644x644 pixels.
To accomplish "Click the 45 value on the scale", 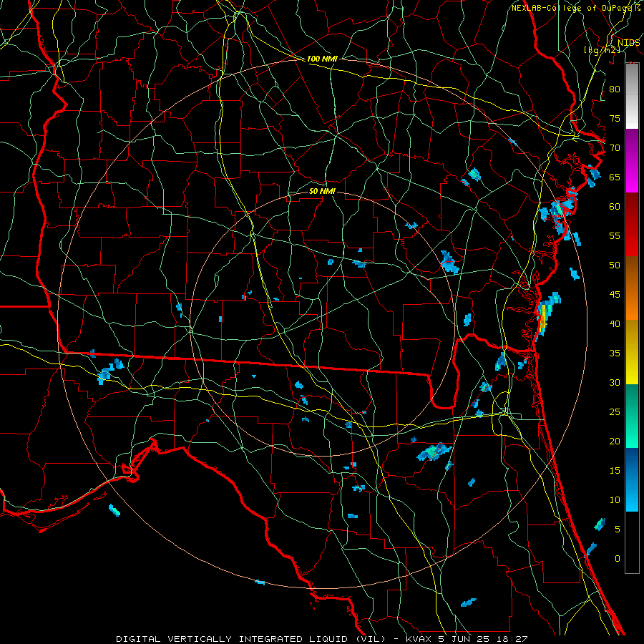I will coord(615,295).
